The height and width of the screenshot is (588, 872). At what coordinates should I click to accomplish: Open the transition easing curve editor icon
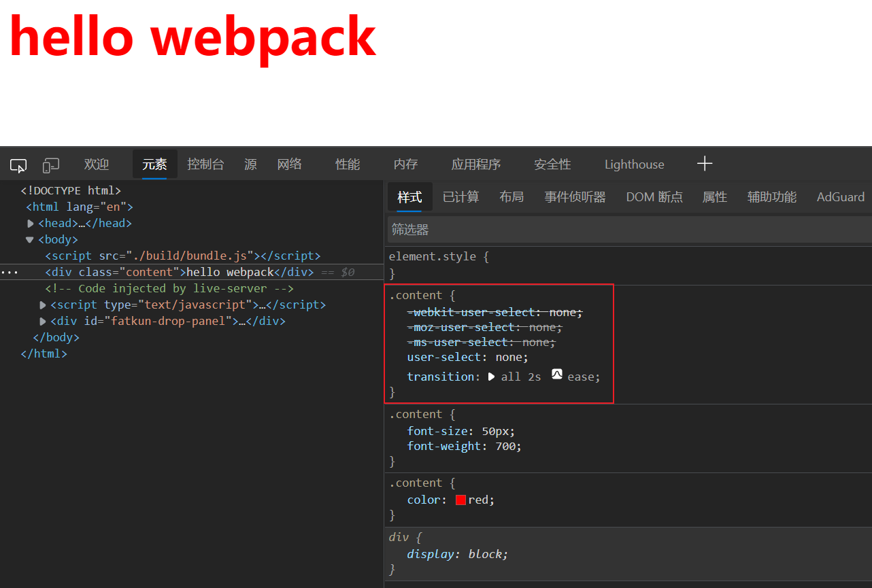coord(557,374)
